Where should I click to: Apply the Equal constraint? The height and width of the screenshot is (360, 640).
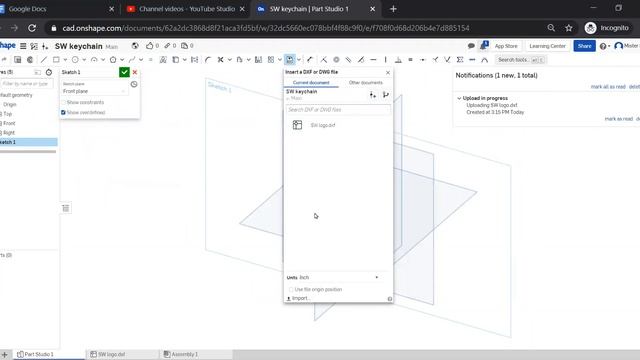coord(411,60)
